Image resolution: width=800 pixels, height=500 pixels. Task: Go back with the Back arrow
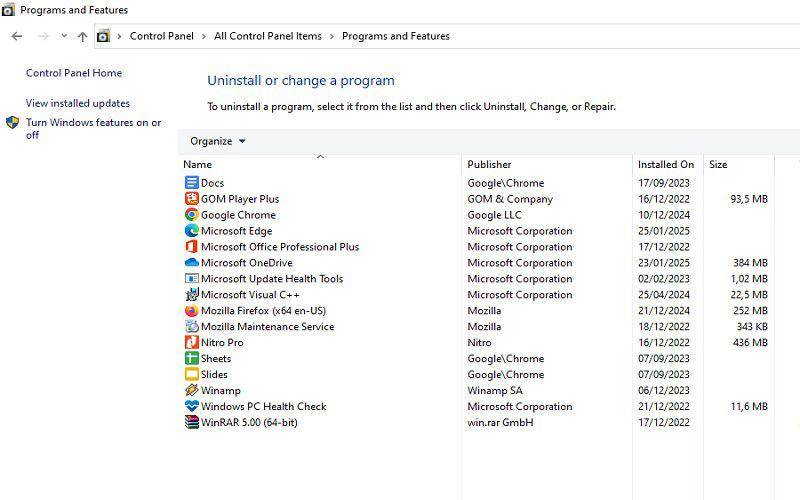[x=17, y=36]
